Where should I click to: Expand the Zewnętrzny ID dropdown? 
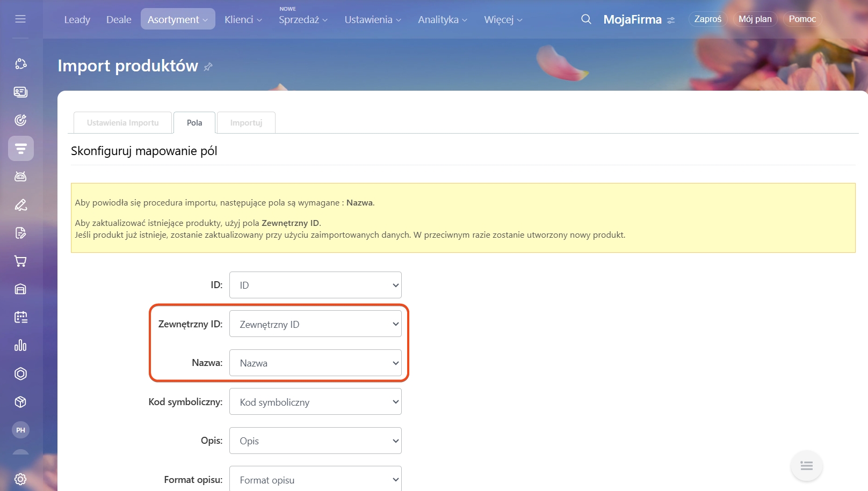[315, 324]
